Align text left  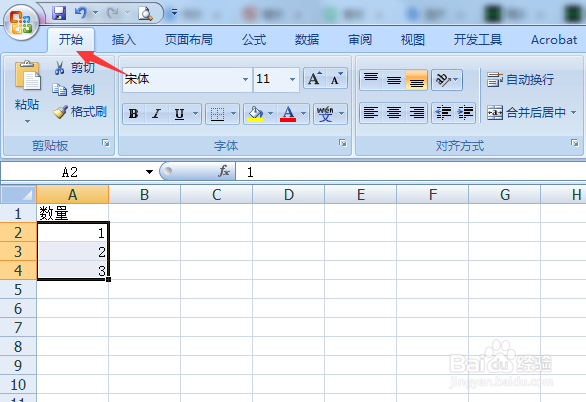click(x=371, y=112)
